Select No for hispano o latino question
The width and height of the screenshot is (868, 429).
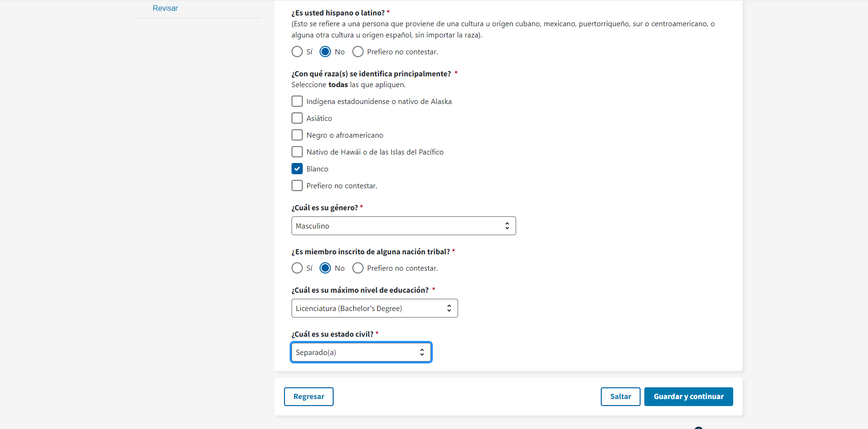(x=325, y=52)
